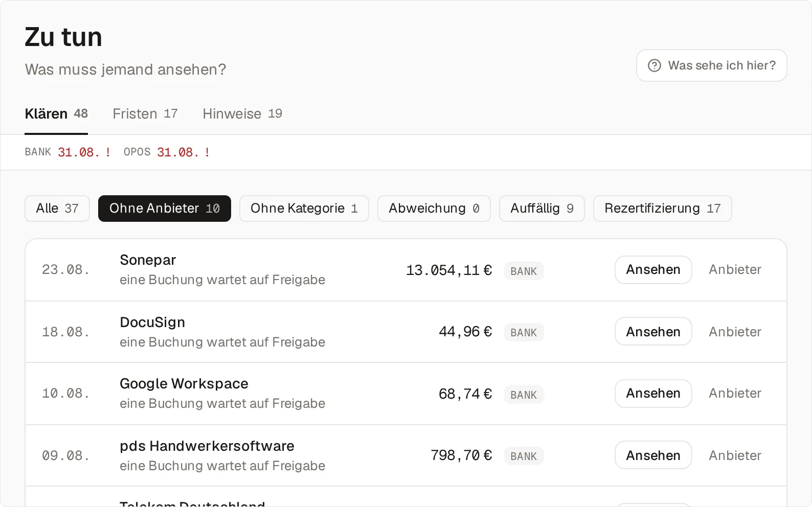
Task: Click the amount 68,74 €
Action: 465,394
